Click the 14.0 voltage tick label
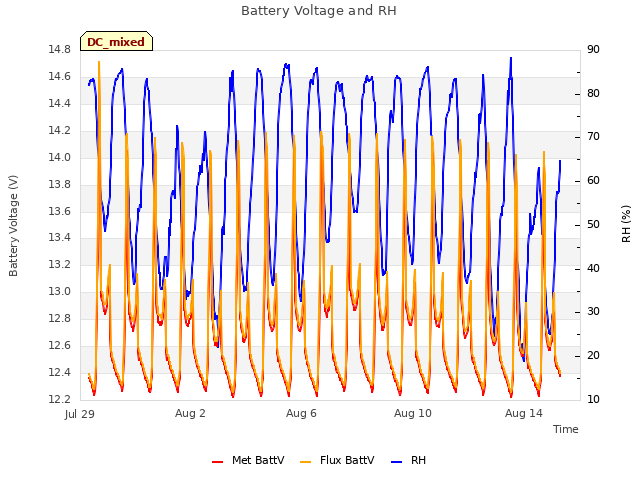This screenshot has width=640, height=480. 59,157
